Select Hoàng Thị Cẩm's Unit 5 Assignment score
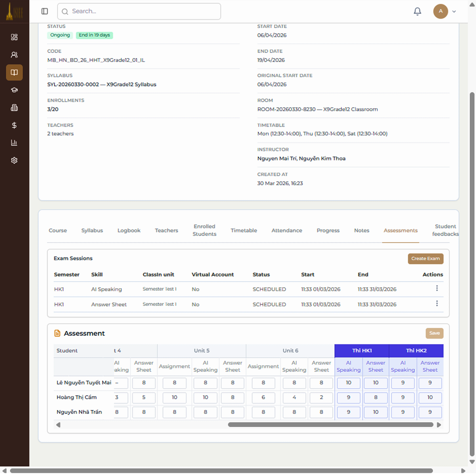The height and width of the screenshot is (474, 476). (x=174, y=397)
